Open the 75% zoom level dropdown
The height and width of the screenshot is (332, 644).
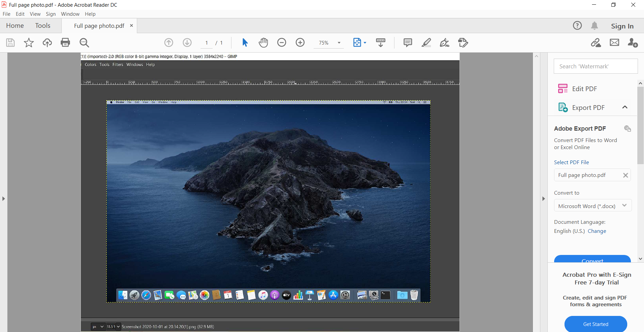pyautogui.click(x=339, y=43)
